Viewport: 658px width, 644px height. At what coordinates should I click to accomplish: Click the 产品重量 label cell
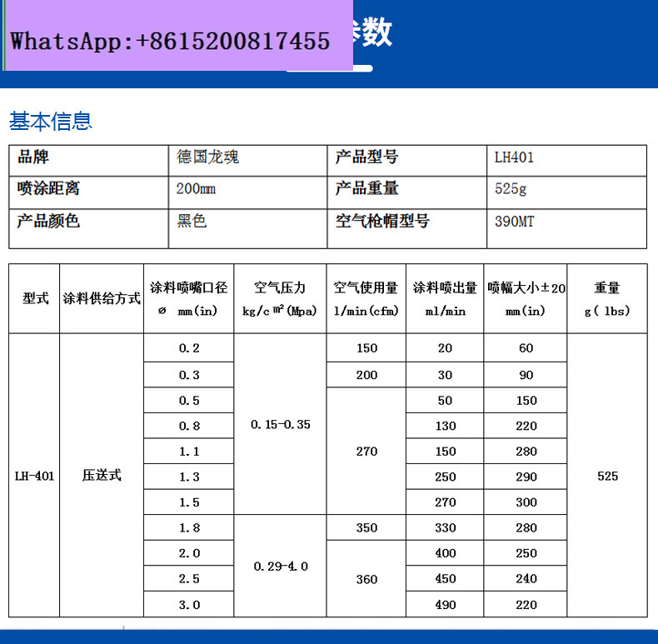(407, 192)
